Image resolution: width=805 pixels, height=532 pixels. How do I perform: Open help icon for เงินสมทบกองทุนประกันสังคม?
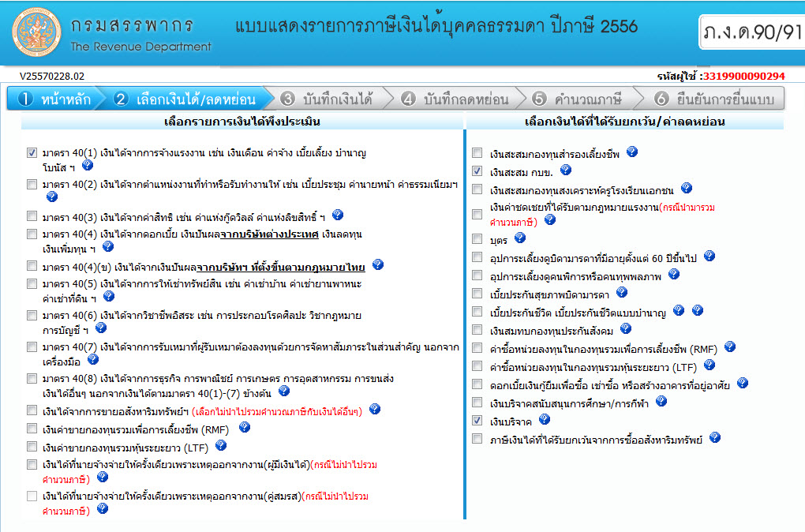625,328
